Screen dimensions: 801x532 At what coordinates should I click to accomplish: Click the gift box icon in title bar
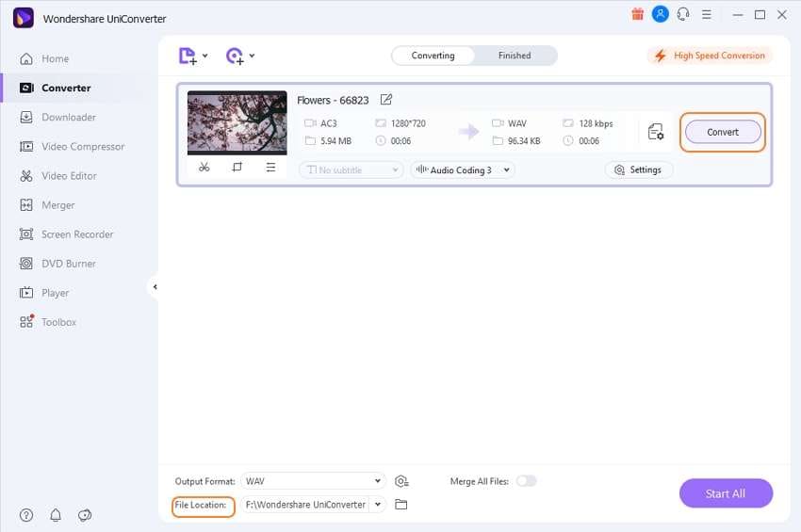[637, 14]
